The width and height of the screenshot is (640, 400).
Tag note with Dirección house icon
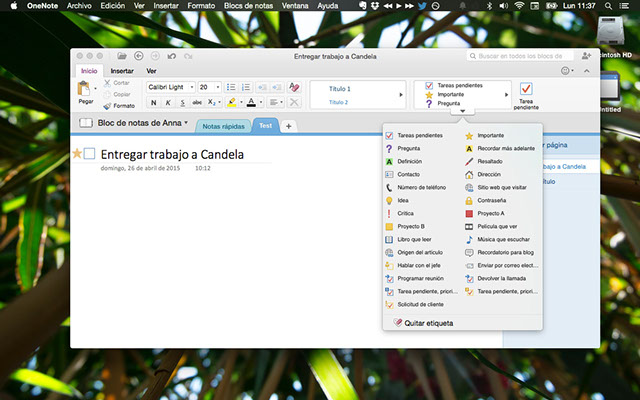click(487, 174)
